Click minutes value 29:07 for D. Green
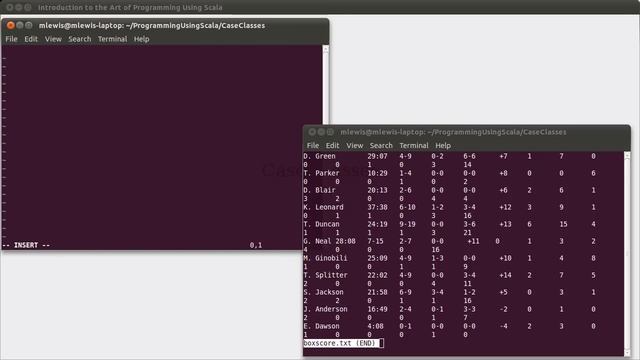This screenshot has height=360, width=640. point(378,156)
